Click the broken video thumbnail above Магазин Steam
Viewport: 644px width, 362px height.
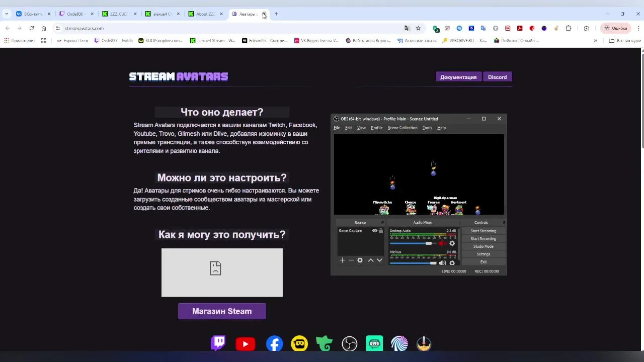tap(222, 273)
